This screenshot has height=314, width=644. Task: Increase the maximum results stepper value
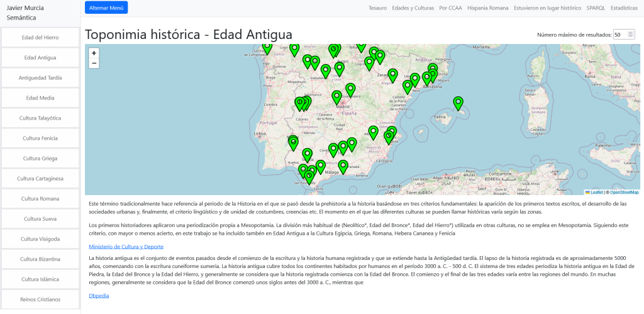pyautogui.click(x=631, y=32)
